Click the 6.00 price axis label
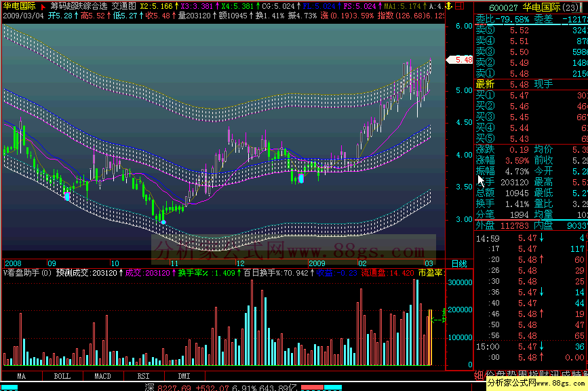This screenshot has height=391, width=588. 464,26
